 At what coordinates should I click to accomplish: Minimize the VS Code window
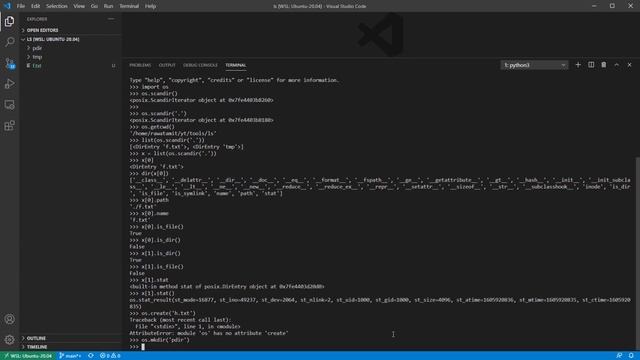coord(594,6)
